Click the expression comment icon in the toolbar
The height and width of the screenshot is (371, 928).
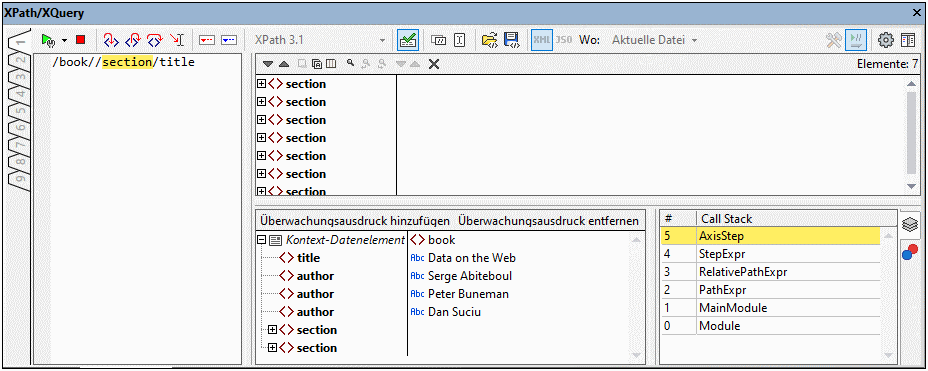click(x=439, y=40)
